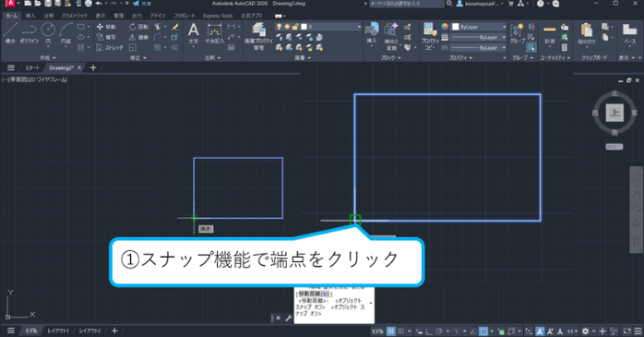Click the Undo arrow icon
Screen dimensions: 644x337
pos(99,4)
